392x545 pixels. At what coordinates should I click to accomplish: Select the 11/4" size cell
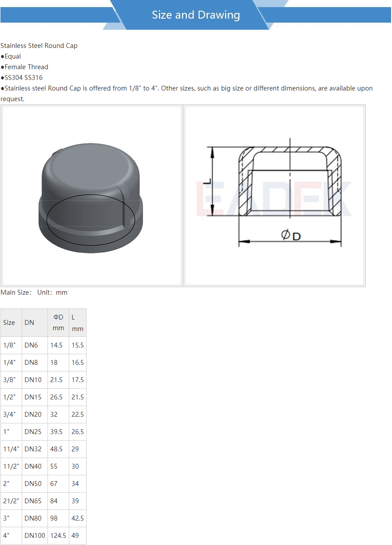(12, 449)
